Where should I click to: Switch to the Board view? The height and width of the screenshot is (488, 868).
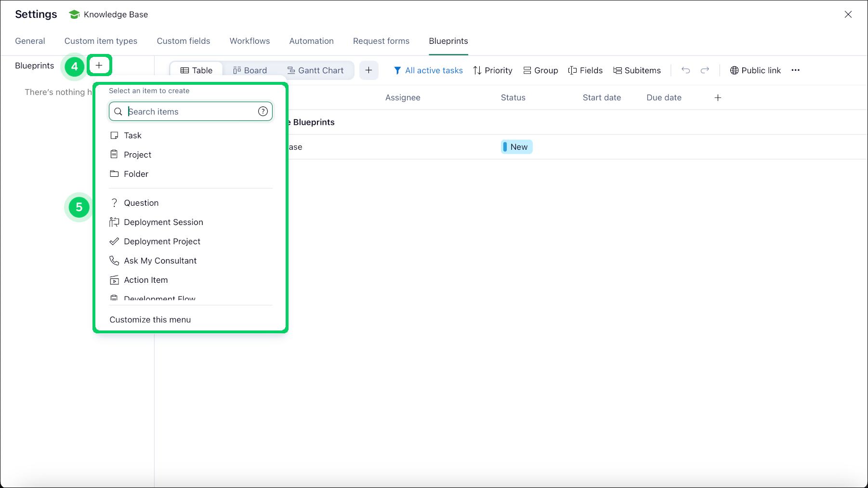250,70
